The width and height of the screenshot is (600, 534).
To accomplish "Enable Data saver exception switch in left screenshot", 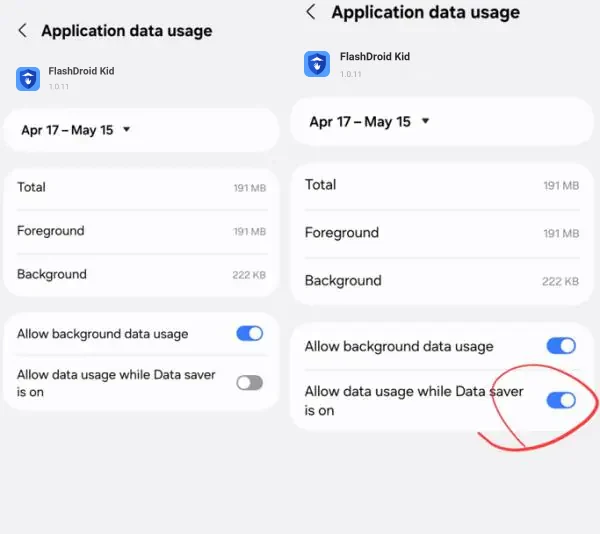I will [249, 383].
